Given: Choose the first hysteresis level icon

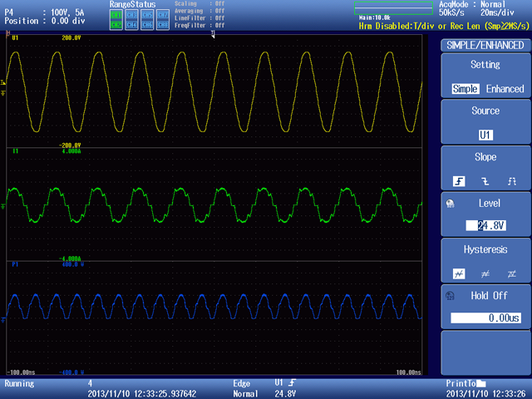Looking at the screenshot, I should click(459, 273).
